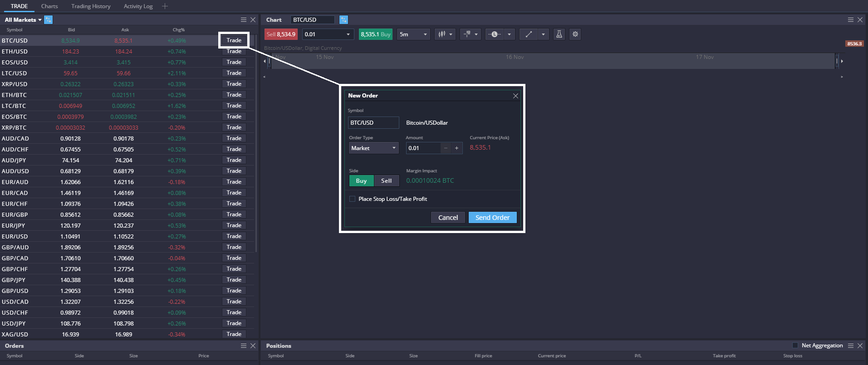Click Trade button for ETH/USD
Image resolution: width=868 pixels, height=365 pixels.
point(234,51)
